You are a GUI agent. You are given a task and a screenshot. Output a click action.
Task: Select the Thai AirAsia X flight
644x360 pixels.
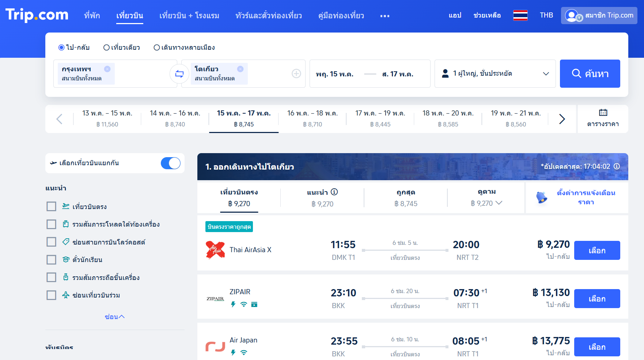point(597,250)
